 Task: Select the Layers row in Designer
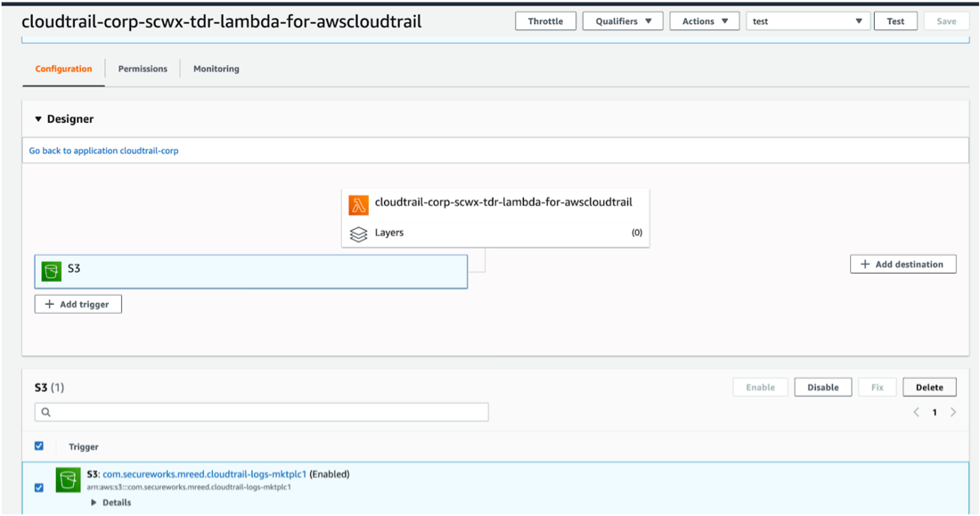[x=495, y=233]
